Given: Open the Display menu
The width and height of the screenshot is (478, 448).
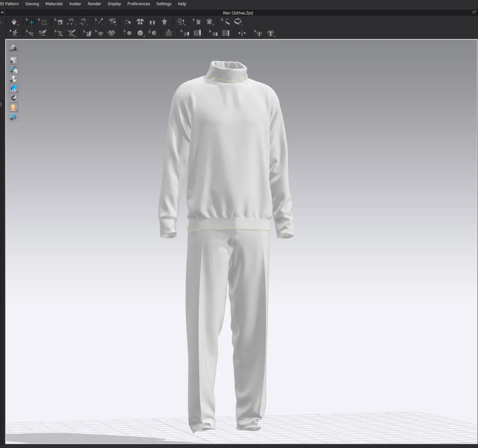Looking at the screenshot, I should pos(114,4).
